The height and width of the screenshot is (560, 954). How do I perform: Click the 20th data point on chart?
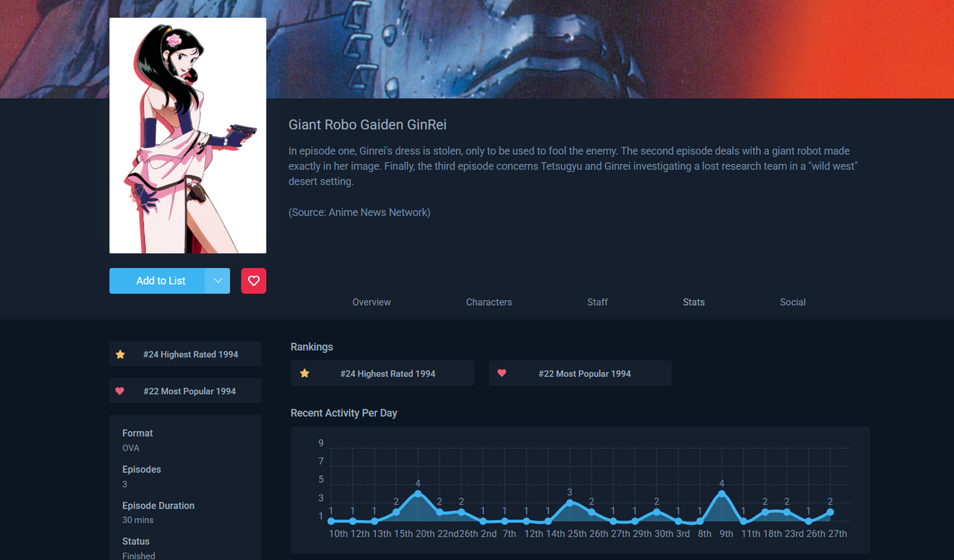(x=418, y=494)
